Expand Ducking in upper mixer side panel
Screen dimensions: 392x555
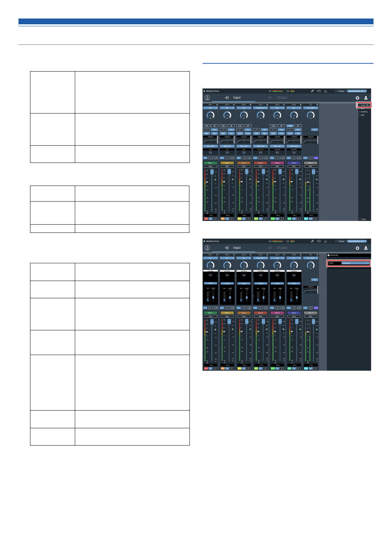point(363,111)
